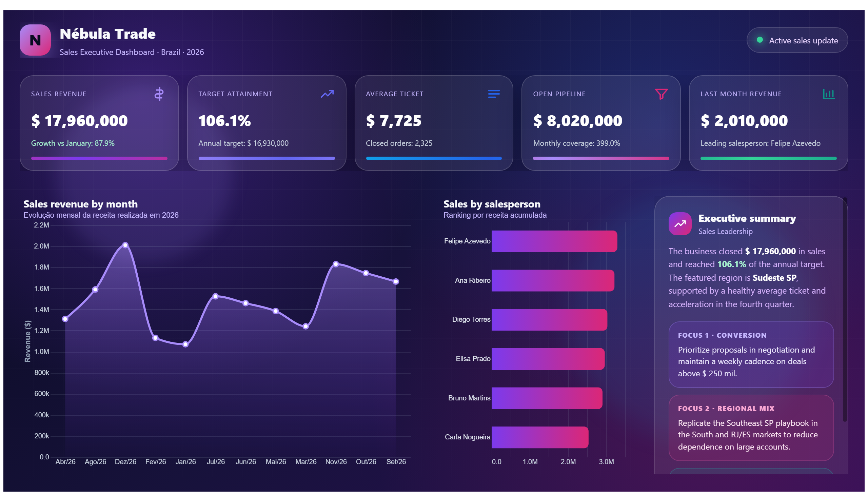Click the lines icon in Average Ticket card
This screenshot has width=868, height=495.
point(494,94)
